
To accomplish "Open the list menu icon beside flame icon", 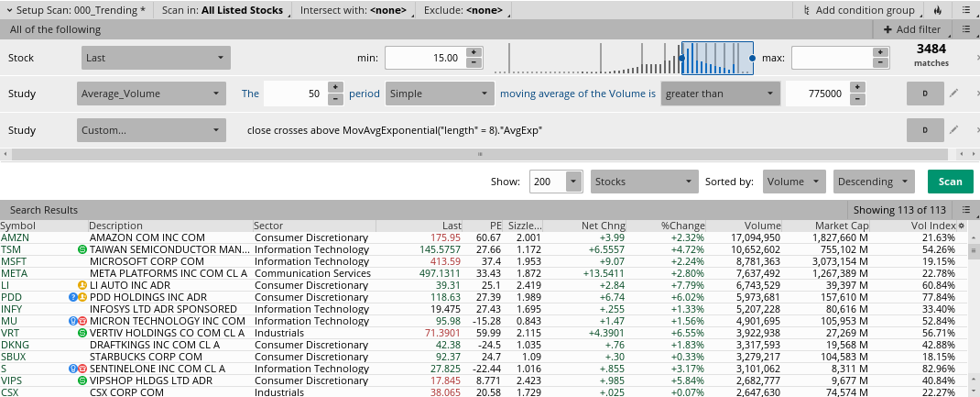I will click(x=965, y=10).
